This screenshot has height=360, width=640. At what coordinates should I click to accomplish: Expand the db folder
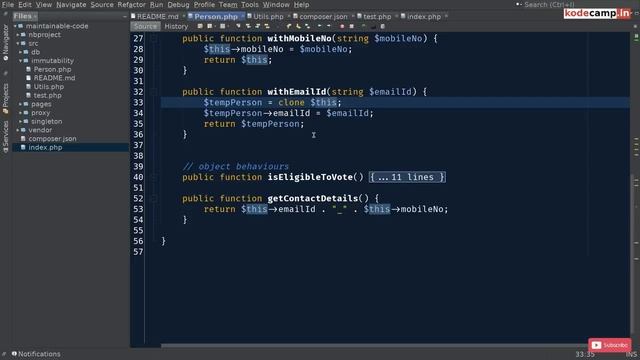pos(20,52)
